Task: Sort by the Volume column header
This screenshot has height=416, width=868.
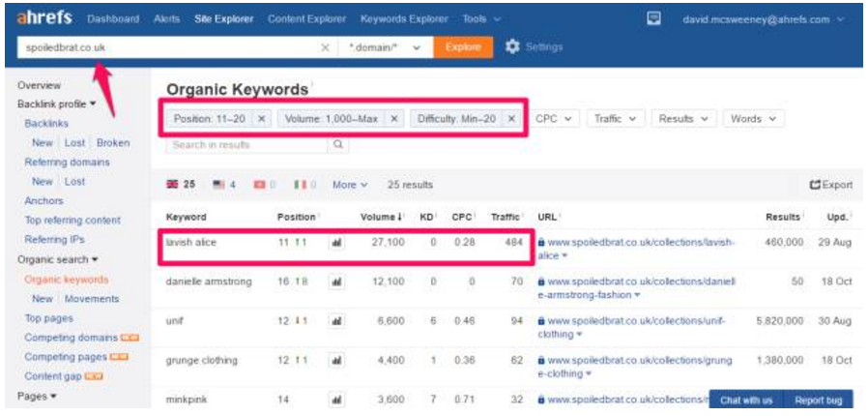Action: (381, 217)
